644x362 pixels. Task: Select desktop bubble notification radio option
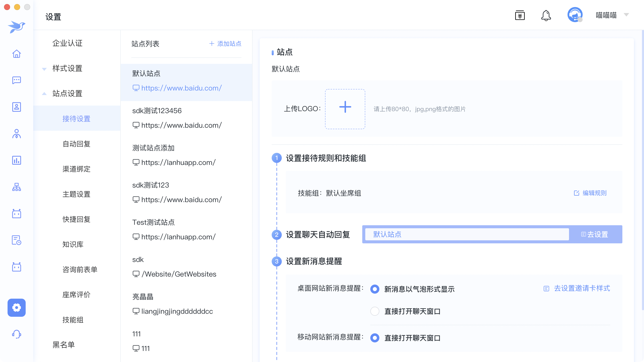pyautogui.click(x=375, y=289)
